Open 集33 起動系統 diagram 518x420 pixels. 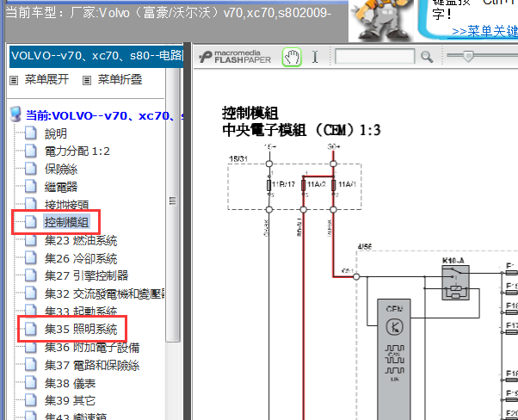coord(81,311)
